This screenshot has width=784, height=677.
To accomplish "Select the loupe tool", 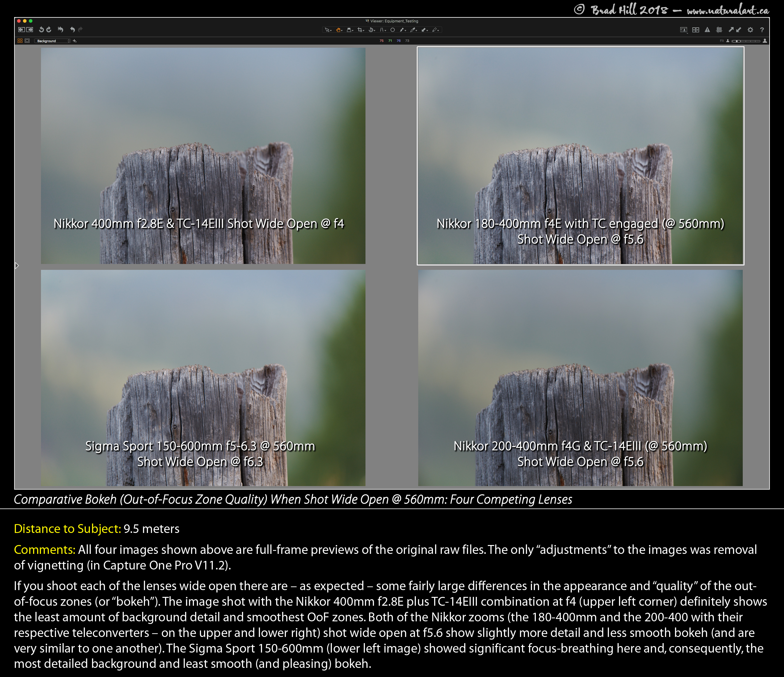I will tap(350, 30).
